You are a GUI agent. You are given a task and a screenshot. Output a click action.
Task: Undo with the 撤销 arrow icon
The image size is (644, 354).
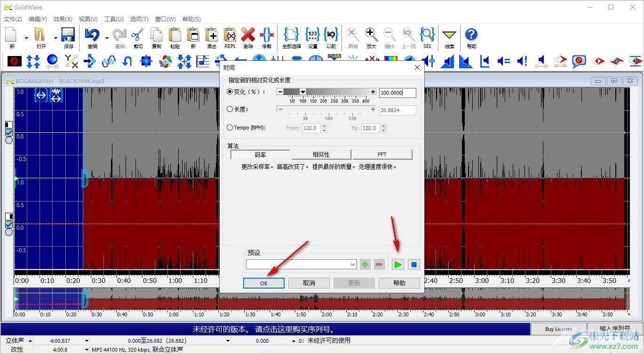pyautogui.click(x=92, y=35)
